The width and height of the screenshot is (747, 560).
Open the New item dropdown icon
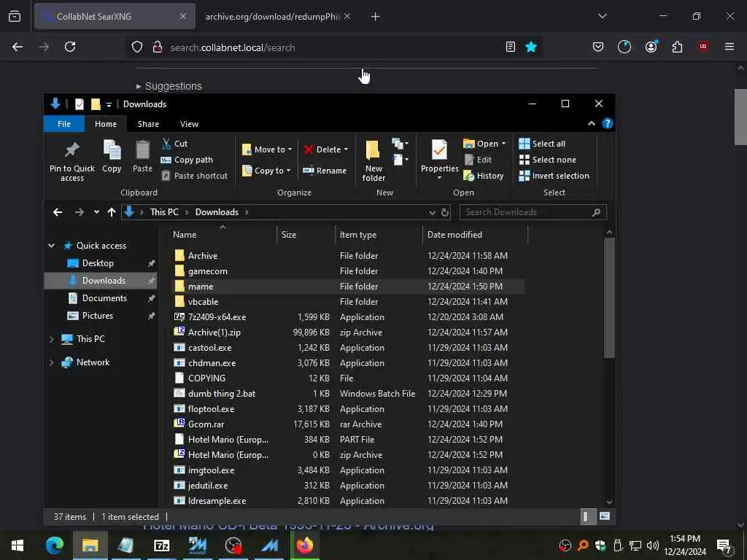tap(400, 144)
